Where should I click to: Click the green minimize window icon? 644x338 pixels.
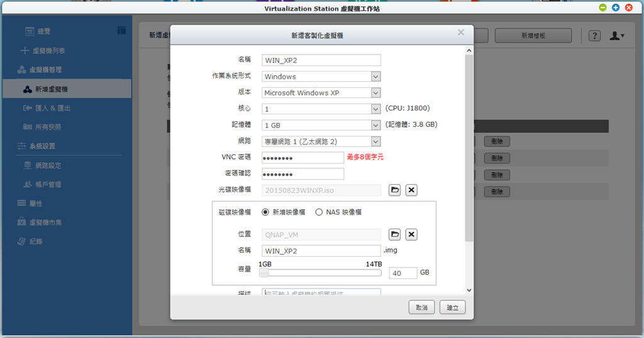click(602, 8)
